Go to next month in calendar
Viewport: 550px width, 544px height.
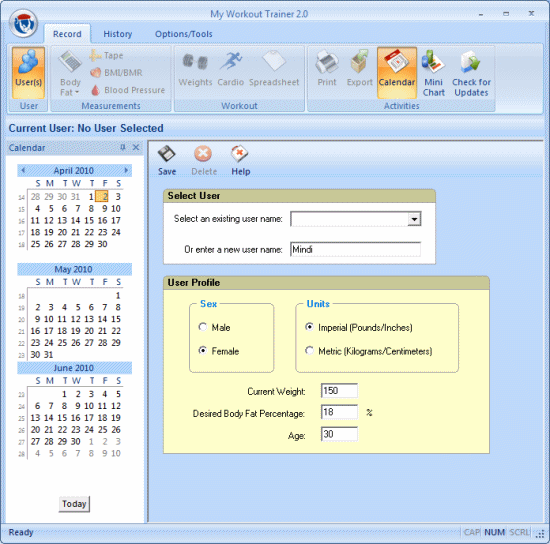point(126,170)
